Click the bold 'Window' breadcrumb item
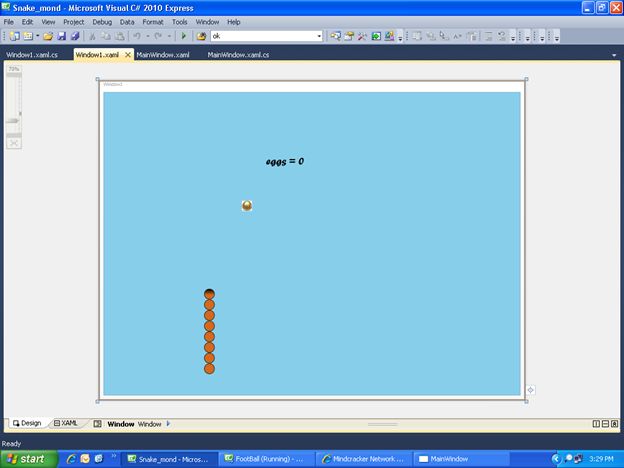 121,424
